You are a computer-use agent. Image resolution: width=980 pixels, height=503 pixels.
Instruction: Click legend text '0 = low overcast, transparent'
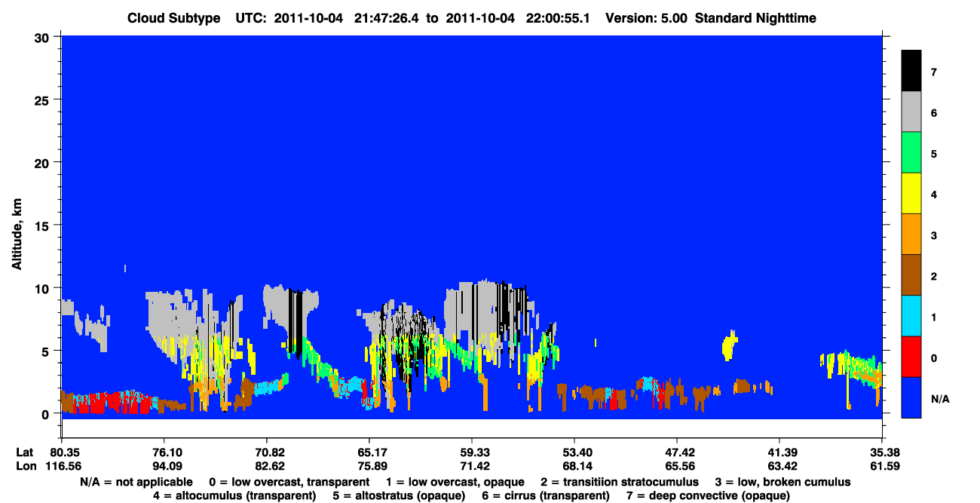click(289, 482)
